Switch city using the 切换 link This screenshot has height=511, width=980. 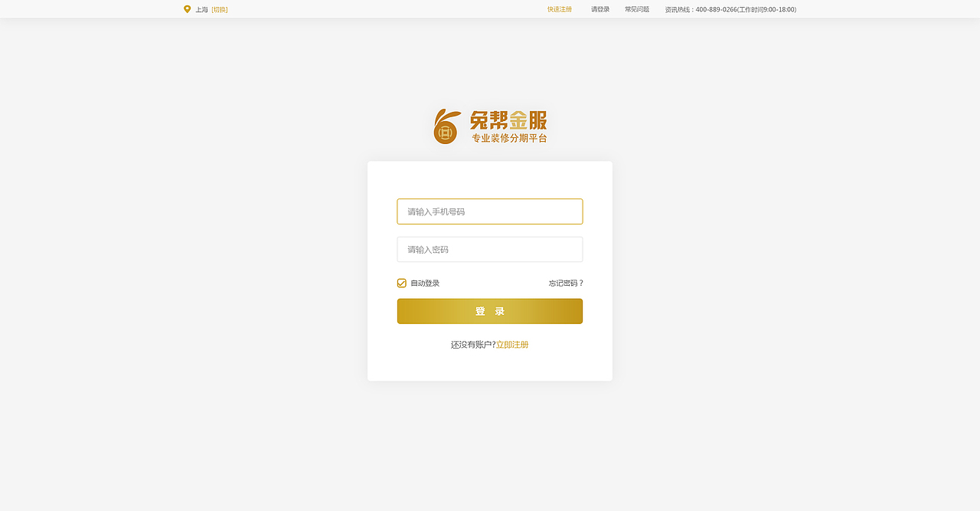pos(220,9)
